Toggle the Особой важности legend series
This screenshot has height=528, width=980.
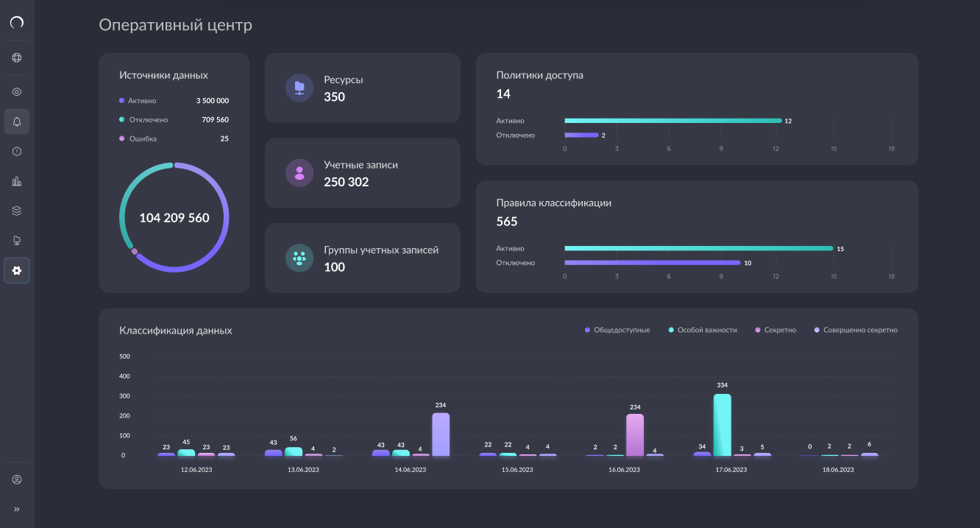tap(703, 330)
